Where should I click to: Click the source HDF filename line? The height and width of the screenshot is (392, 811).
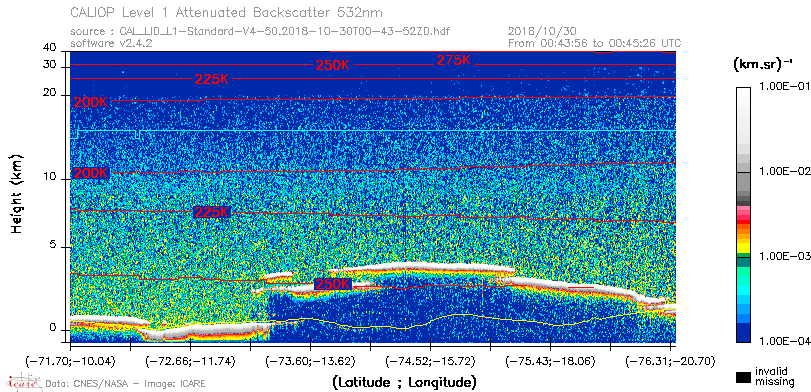point(260,32)
